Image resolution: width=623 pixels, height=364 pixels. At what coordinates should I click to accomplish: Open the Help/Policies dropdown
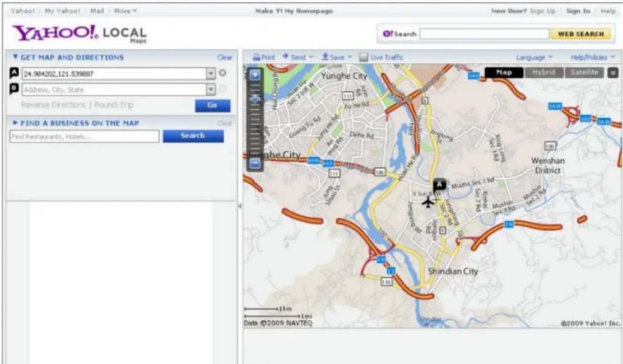pyautogui.click(x=593, y=58)
